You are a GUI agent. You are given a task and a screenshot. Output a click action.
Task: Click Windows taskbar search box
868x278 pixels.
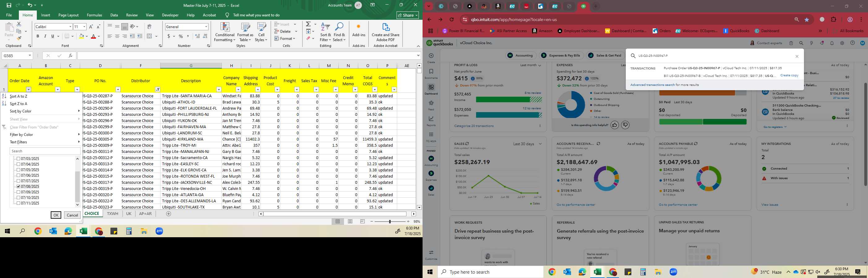(x=491, y=272)
